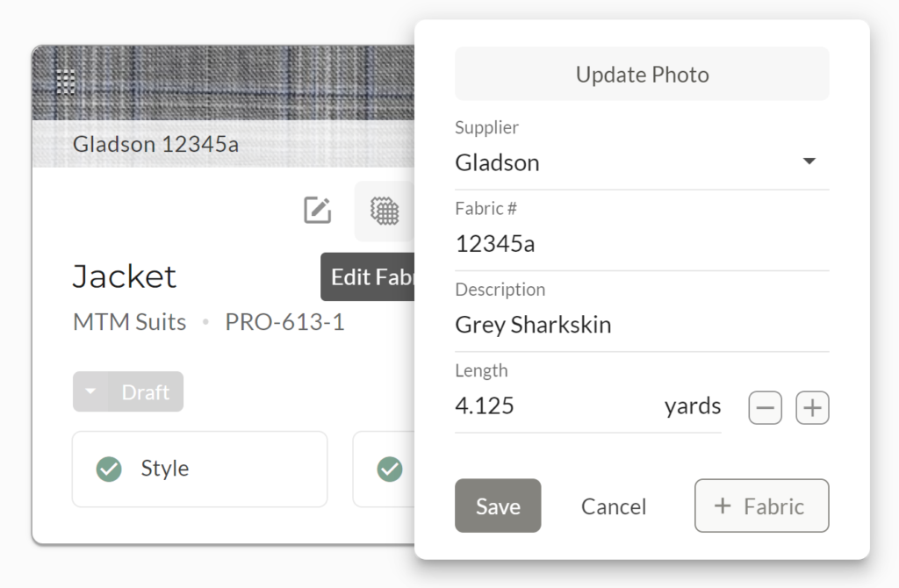Toggle the green checkmark beside Style
The image size is (899, 588).
coord(109,469)
